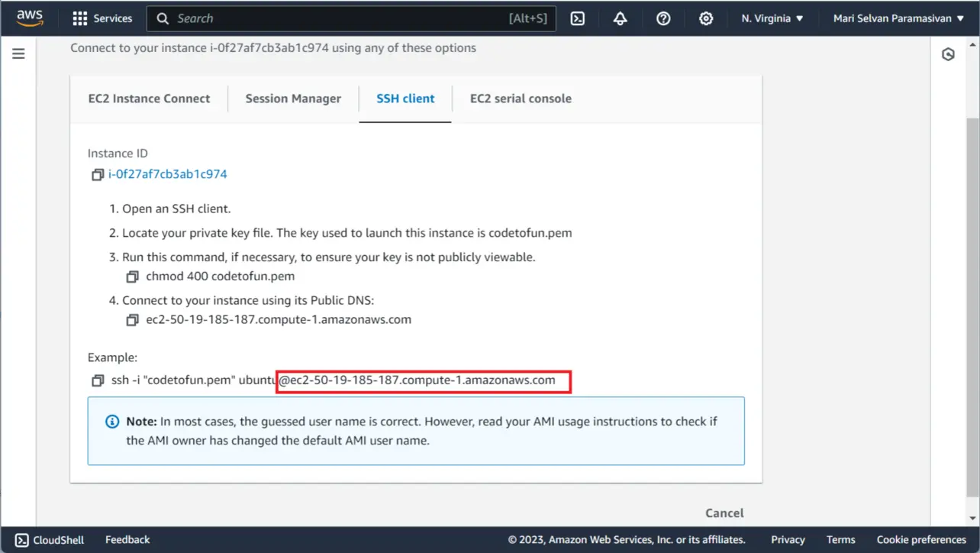980x553 pixels.
Task: Click the copyright Amazon Web Services text
Action: 627,540
